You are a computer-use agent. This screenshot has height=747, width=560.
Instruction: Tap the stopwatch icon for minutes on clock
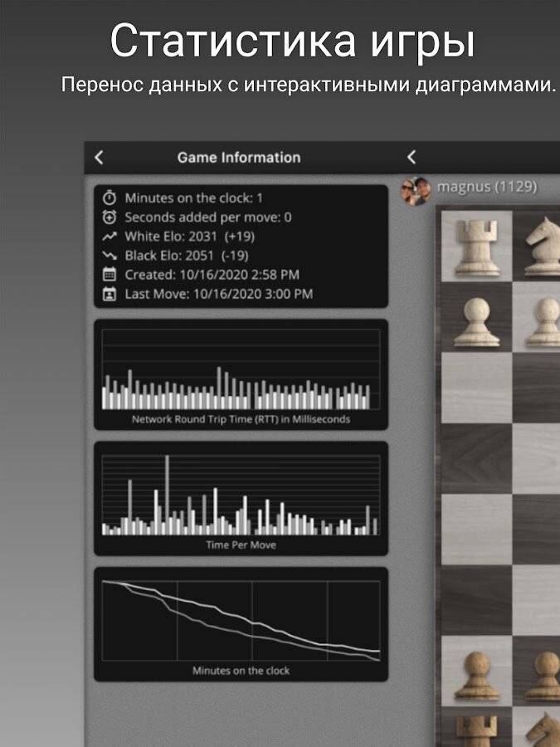click(110, 198)
